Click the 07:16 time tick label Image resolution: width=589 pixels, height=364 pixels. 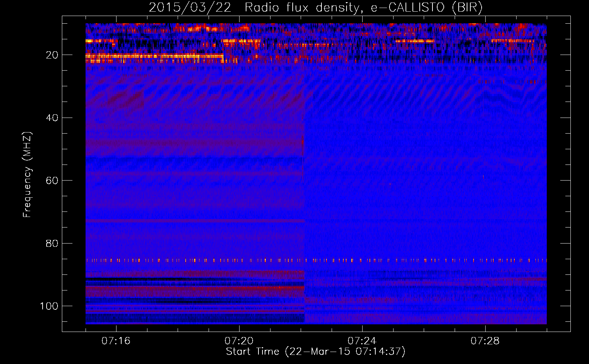click(x=116, y=341)
